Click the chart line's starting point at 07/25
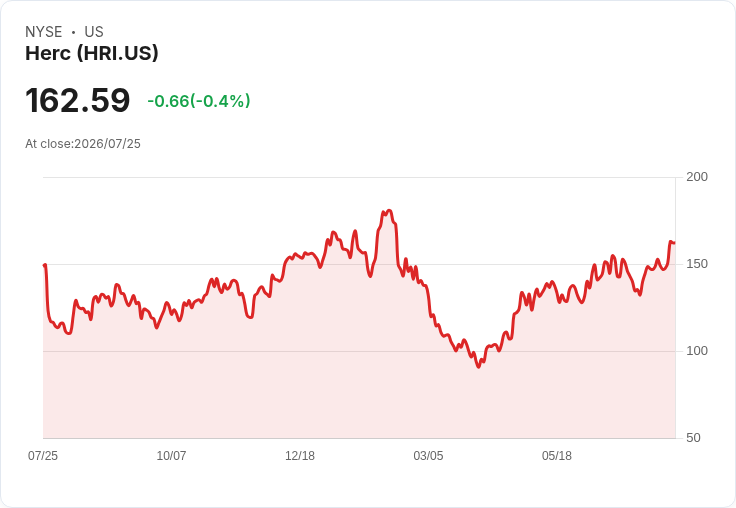Viewport: 736px width, 508px height. (x=45, y=265)
